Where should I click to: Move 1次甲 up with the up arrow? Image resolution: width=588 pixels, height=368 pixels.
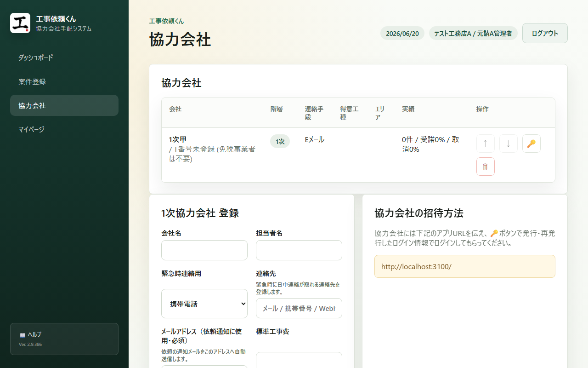pyautogui.click(x=486, y=144)
